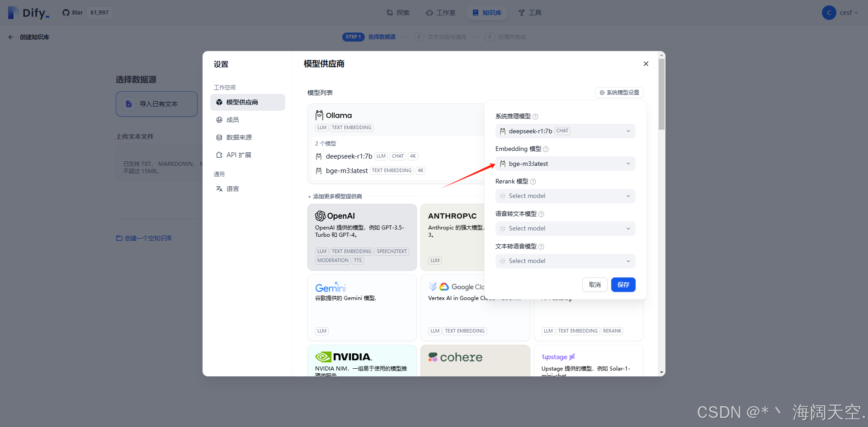Open 成员 settings section

tap(248, 120)
